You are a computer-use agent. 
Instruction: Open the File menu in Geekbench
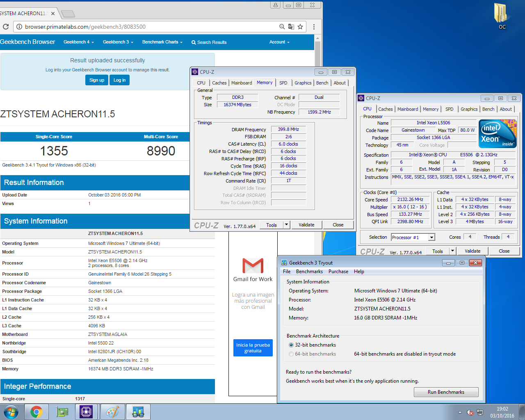(x=287, y=272)
